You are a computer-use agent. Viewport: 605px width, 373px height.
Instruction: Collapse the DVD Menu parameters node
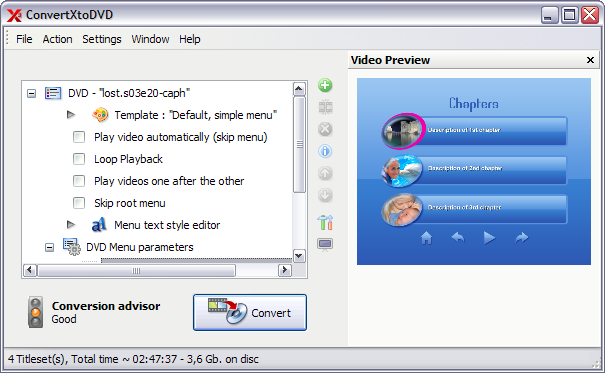[49, 247]
